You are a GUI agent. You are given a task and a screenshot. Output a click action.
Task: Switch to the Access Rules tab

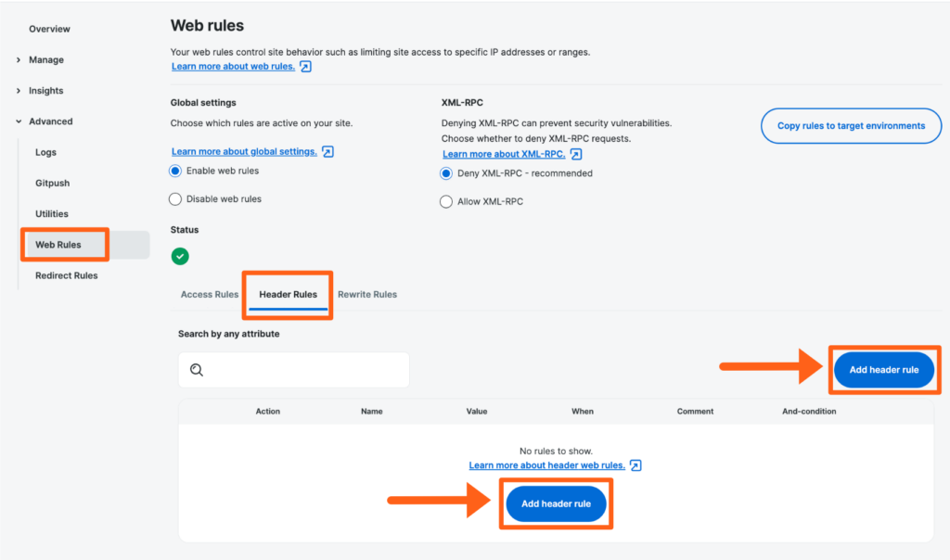[210, 295]
